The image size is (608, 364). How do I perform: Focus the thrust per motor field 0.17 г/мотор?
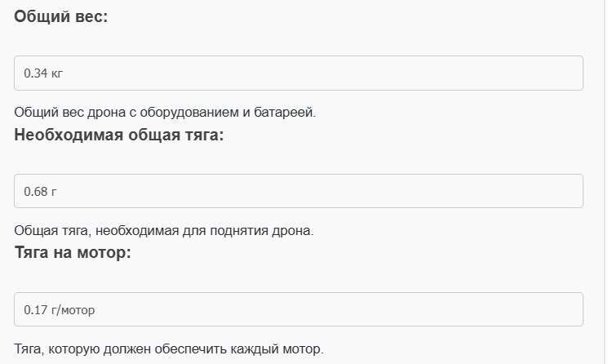(299, 309)
